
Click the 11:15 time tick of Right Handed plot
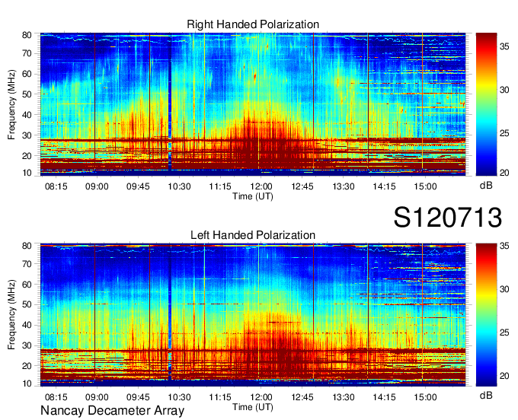tap(220, 186)
